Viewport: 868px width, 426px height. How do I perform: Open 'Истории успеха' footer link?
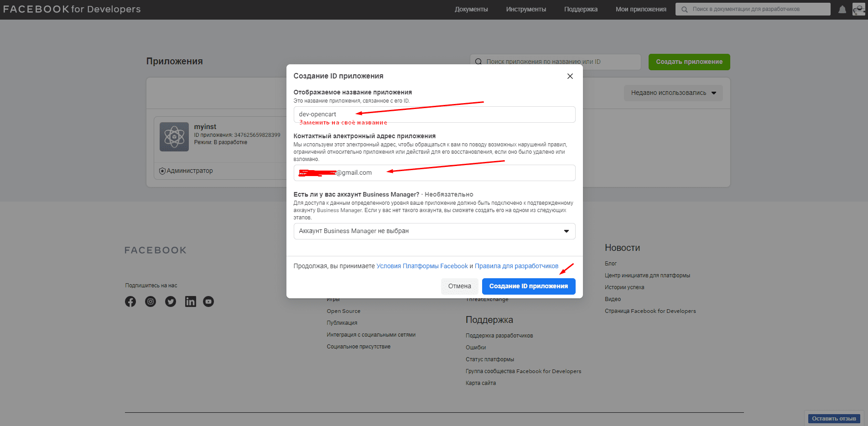[624, 287]
